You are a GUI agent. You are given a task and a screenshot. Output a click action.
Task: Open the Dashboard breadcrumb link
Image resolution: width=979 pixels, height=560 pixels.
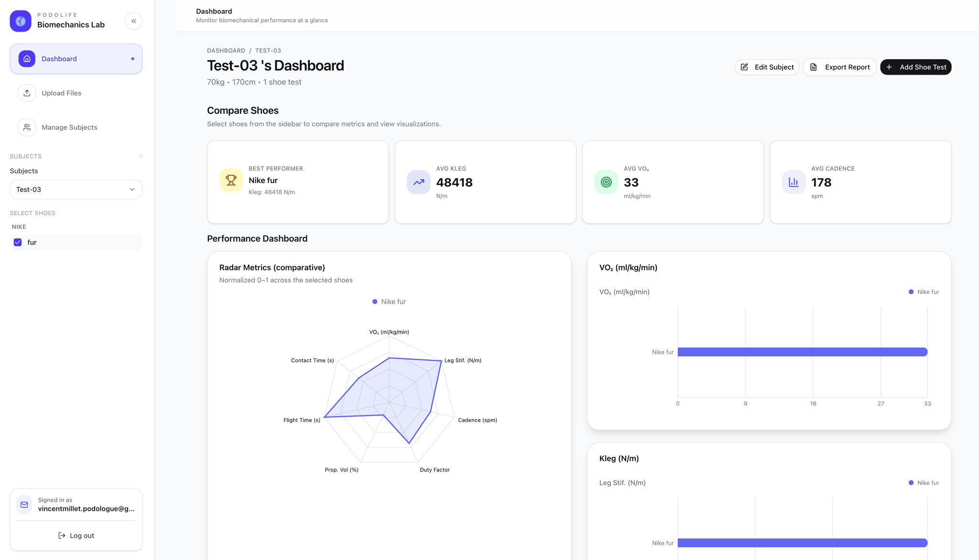[226, 50]
